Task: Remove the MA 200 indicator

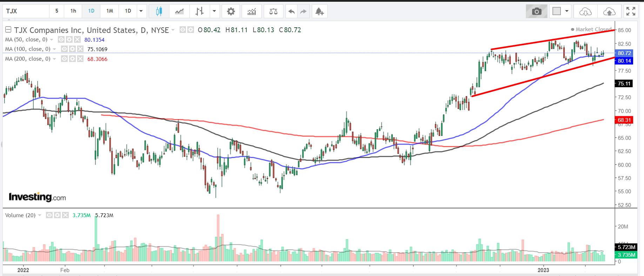Action: point(80,59)
